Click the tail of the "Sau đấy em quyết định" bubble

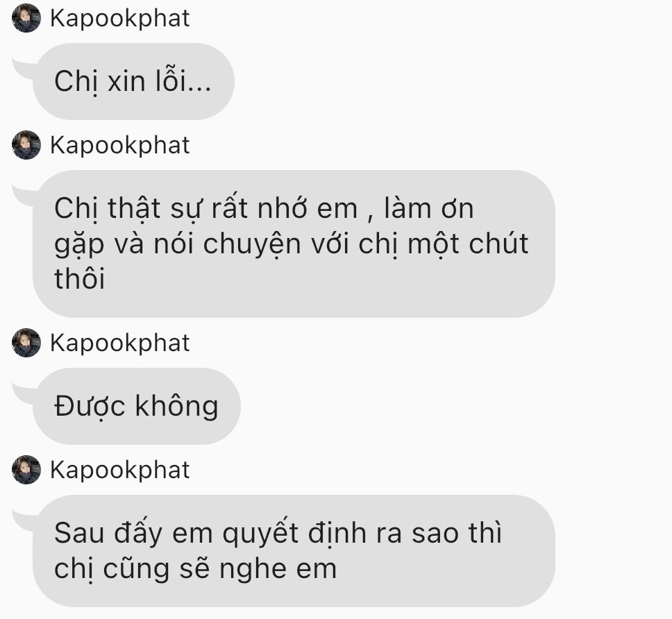(x=23, y=520)
